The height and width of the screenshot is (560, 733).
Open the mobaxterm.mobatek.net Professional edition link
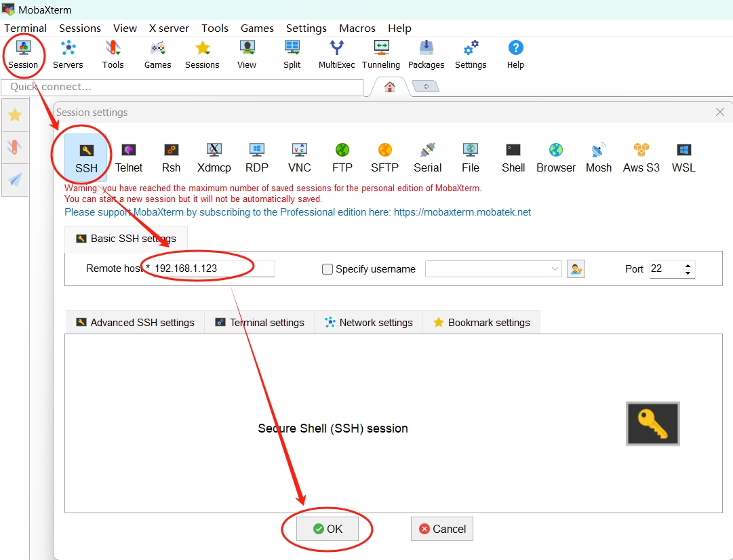click(x=462, y=212)
